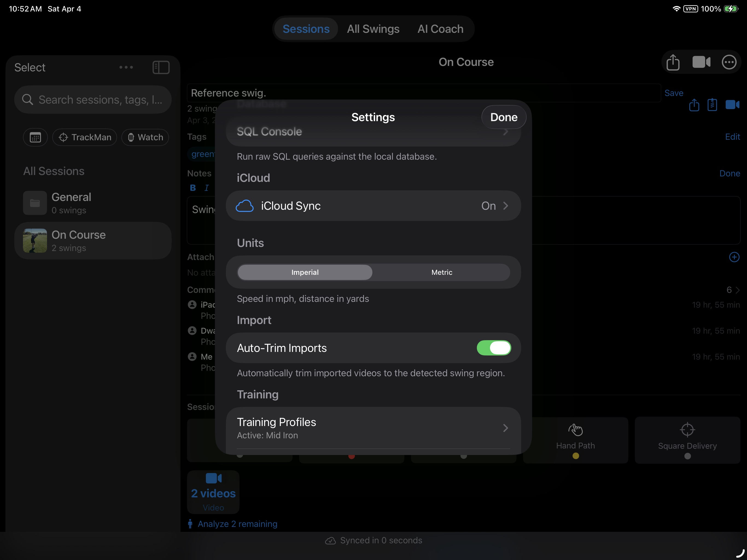This screenshot has width=747, height=560.
Task: Open the calendar filter chip
Action: [35, 137]
